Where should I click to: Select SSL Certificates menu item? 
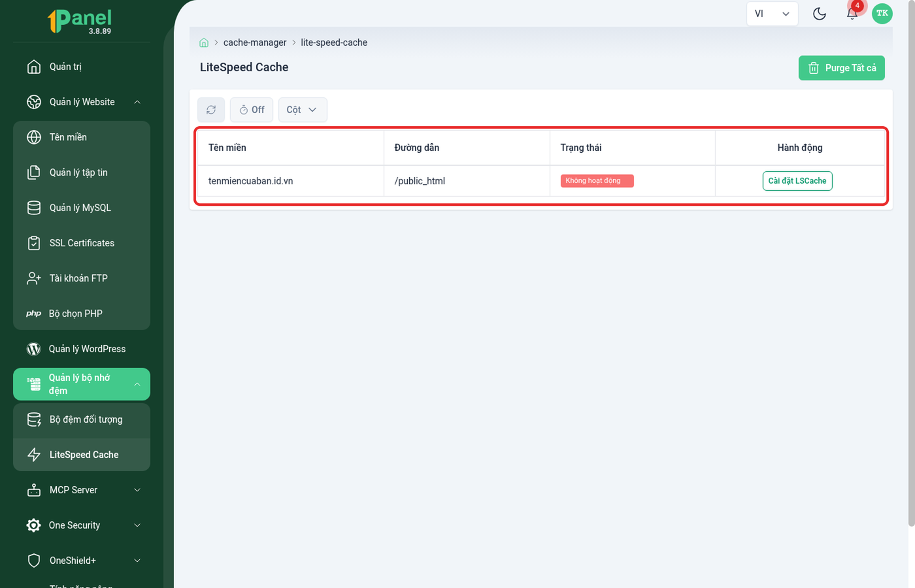[x=82, y=243]
